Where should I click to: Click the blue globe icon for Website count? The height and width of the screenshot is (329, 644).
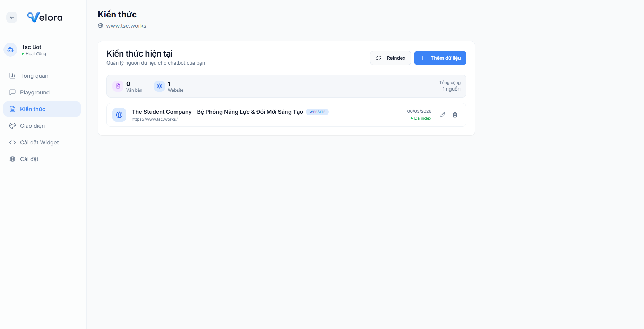tap(160, 86)
